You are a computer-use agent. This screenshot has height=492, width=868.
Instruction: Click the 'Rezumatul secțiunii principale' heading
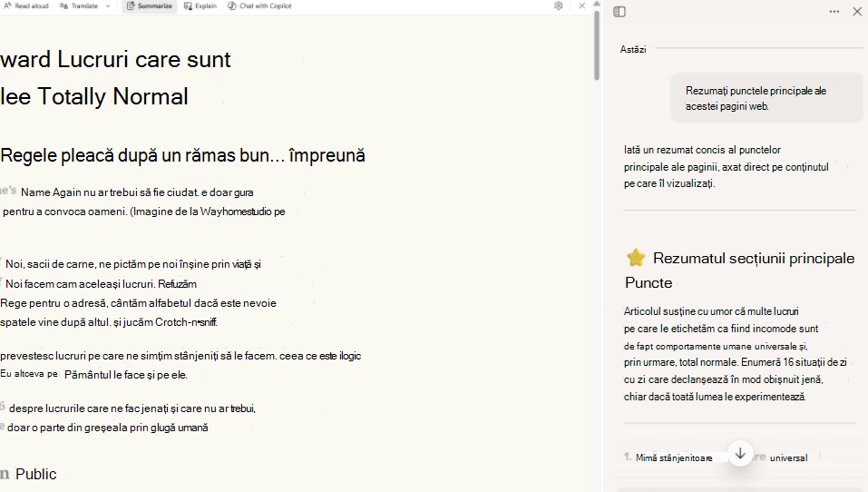[x=754, y=258]
